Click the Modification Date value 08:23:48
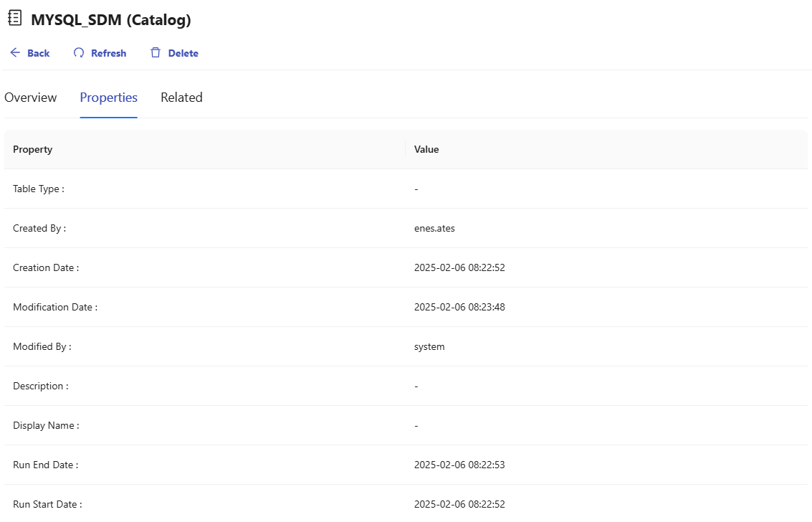This screenshot has width=812, height=522. pos(459,307)
